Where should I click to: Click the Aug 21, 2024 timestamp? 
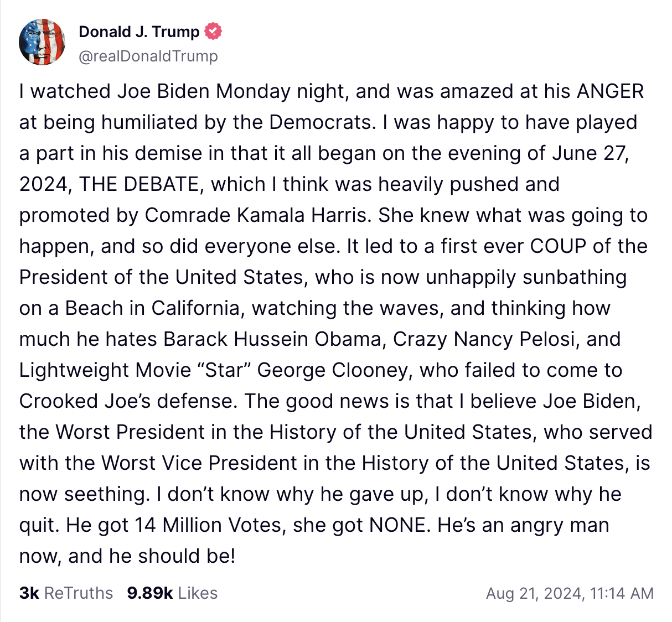pyautogui.click(x=570, y=594)
